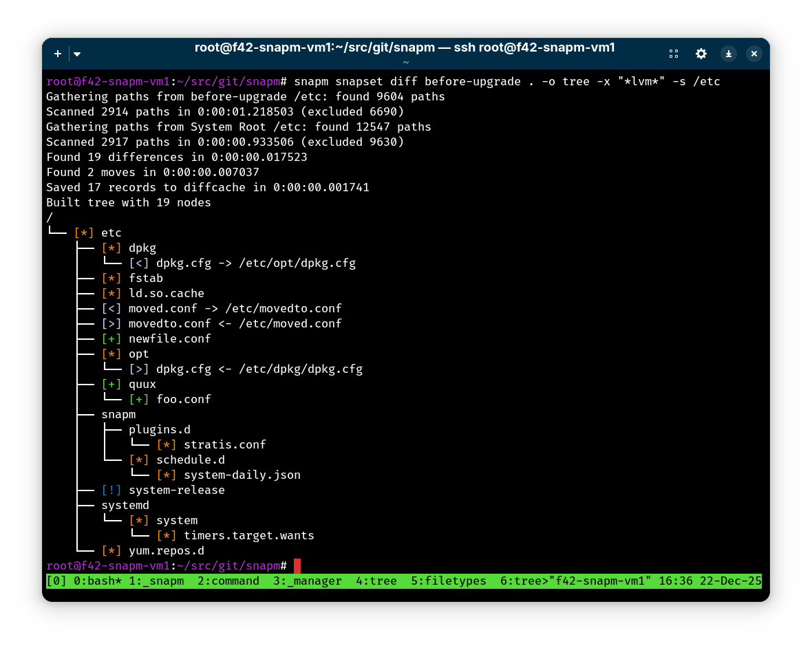Select the system-daily.json tree entry
The width and height of the screenshot is (812, 648).
tap(242, 475)
